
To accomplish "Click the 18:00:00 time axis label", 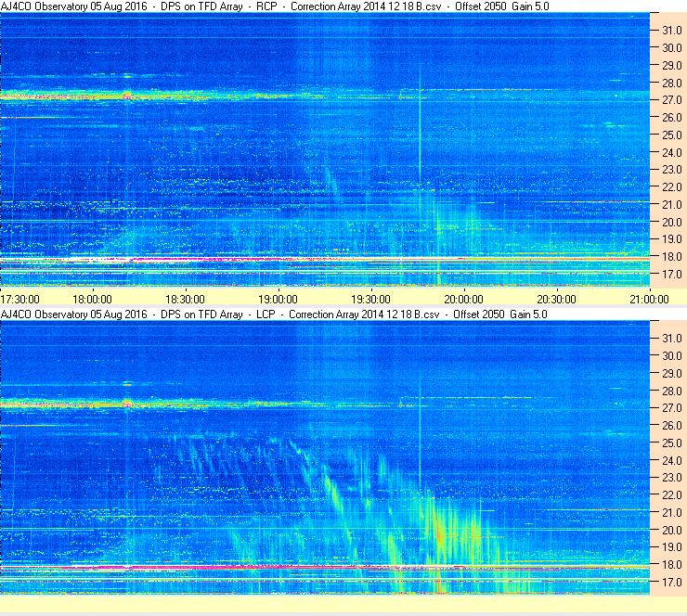I will pos(92,300).
